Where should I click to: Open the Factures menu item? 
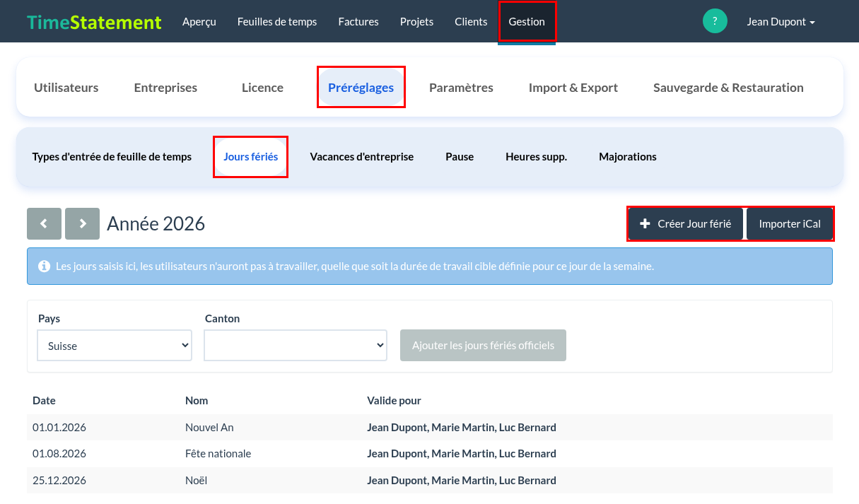(x=358, y=22)
